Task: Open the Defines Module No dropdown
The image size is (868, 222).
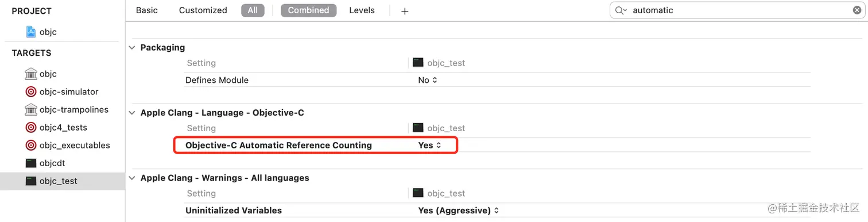Action: [428, 80]
